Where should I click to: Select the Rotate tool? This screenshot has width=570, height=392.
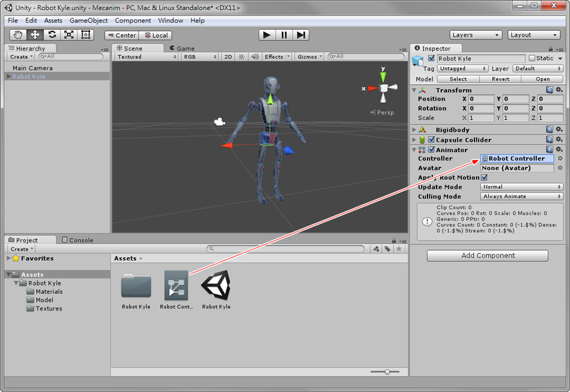click(x=52, y=35)
